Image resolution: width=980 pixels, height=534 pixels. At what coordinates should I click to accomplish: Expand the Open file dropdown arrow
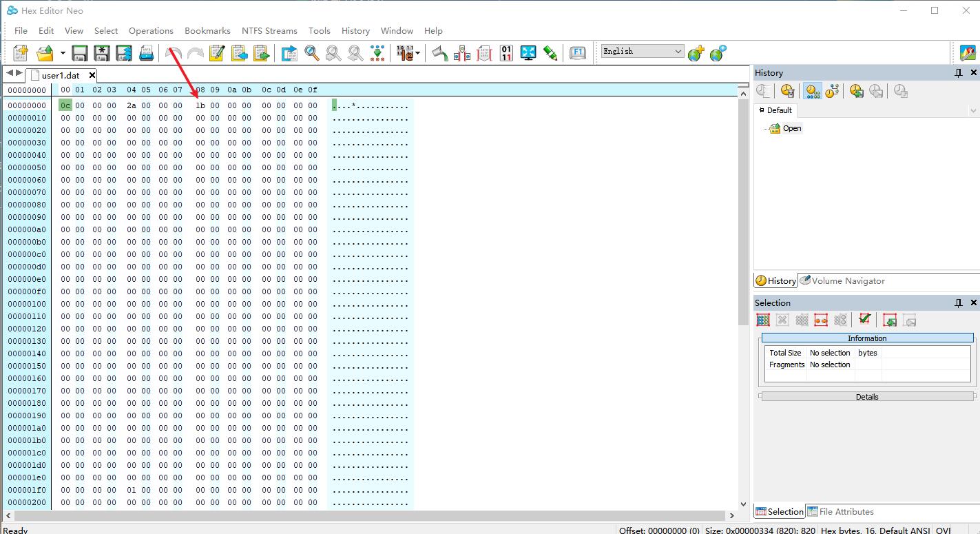click(x=63, y=53)
